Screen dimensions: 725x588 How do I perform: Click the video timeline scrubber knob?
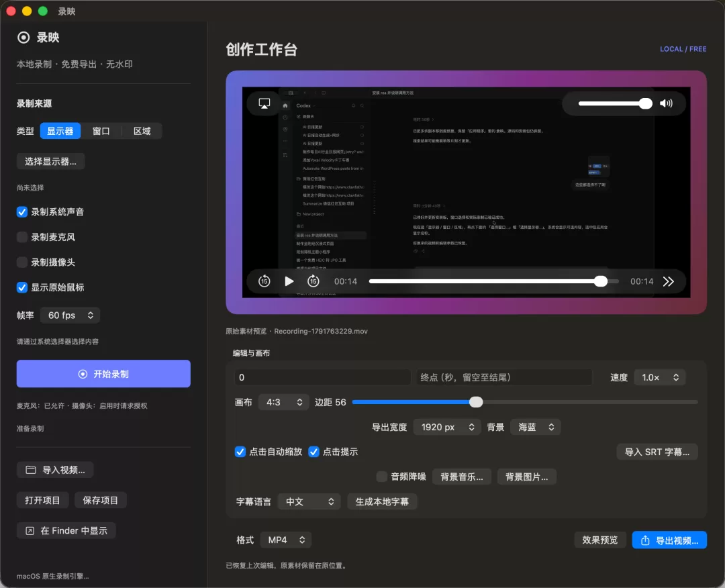click(601, 281)
